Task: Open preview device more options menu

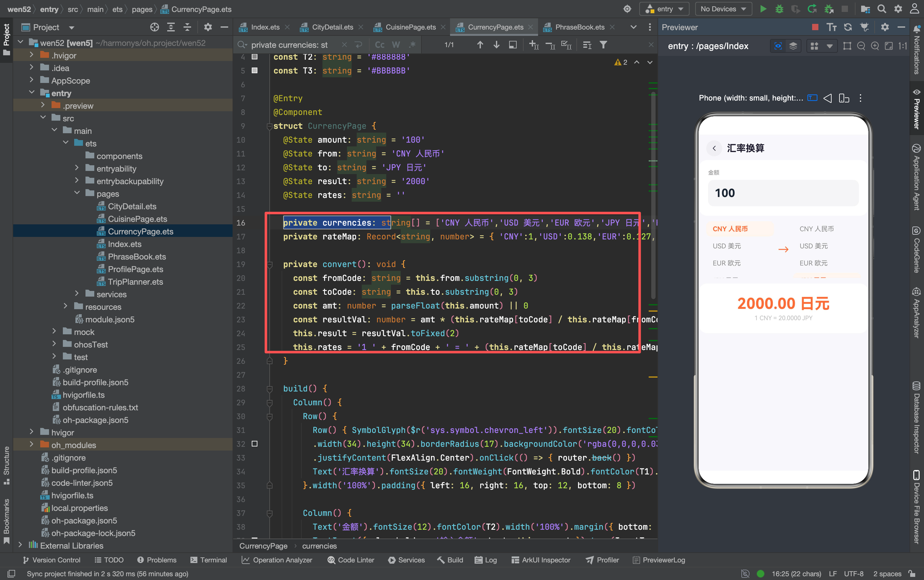Action: point(860,98)
